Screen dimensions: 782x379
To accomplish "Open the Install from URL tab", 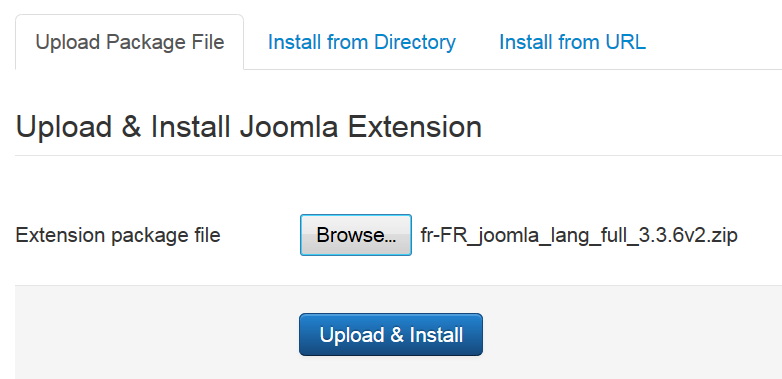I will [x=572, y=42].
